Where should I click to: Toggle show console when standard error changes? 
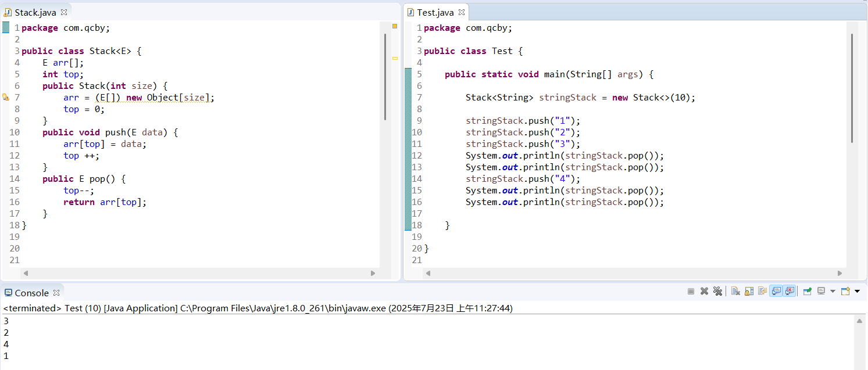pyautogui.click(x=789, y=291)
